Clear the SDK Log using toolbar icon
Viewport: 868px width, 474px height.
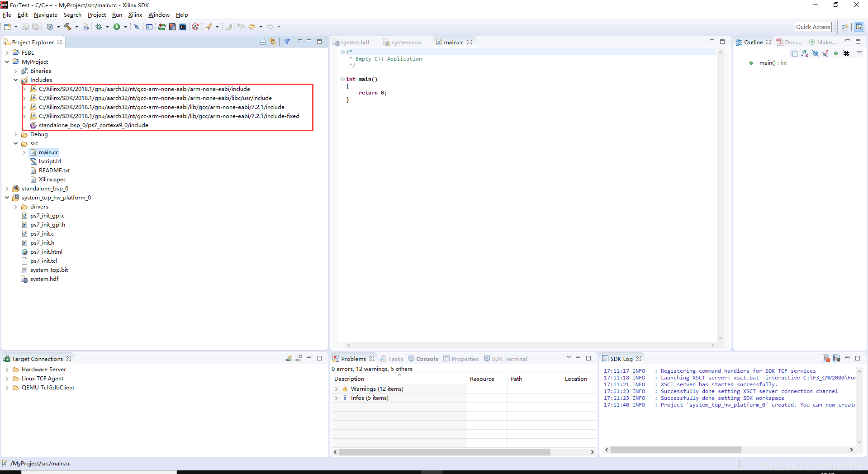pyautogui.click(x=826, y=358)
